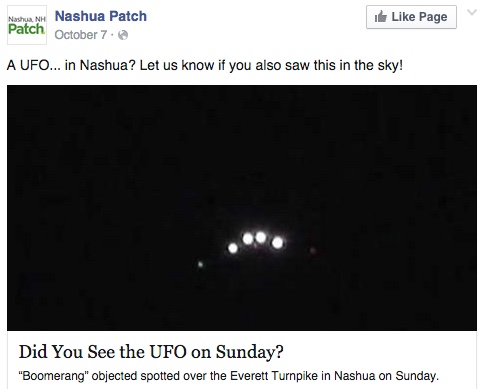Click the white article preview card area

pyautogui.click(x=242, y=360)
